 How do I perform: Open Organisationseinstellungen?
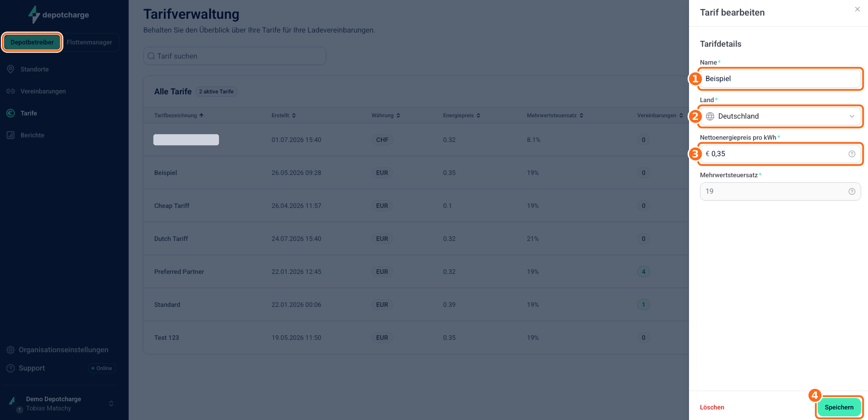(x=64, y=350)
